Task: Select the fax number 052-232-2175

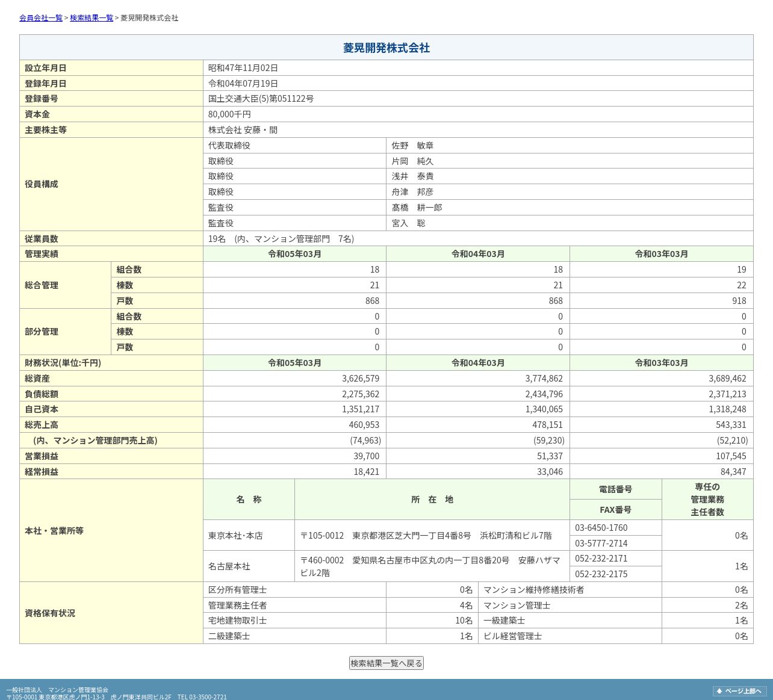Action: 601,574
